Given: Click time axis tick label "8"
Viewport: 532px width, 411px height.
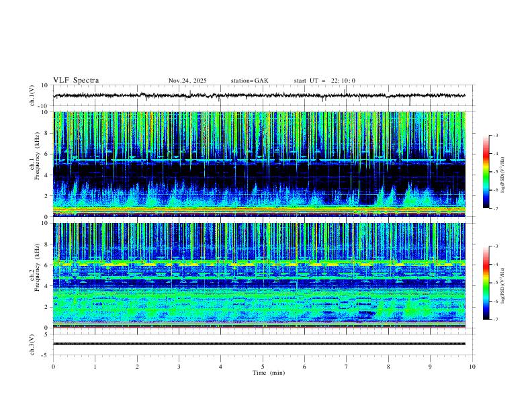Looking at the screenshot, I should coord(388,367).
